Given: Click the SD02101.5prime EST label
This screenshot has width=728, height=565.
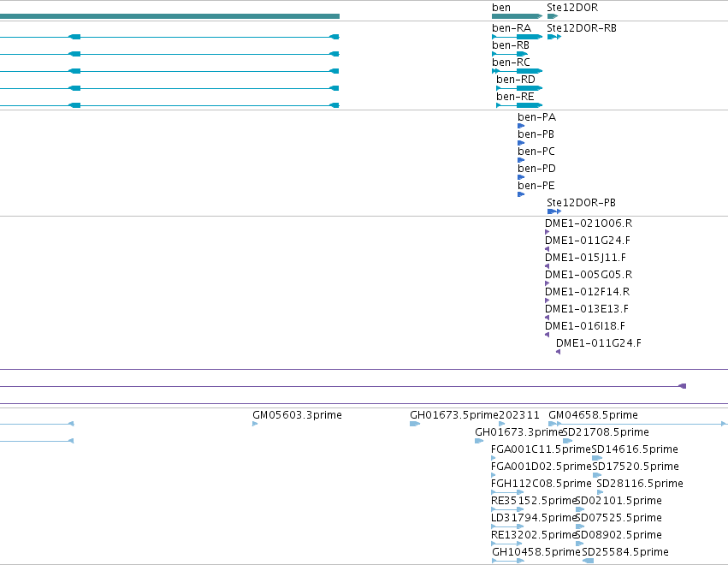Looking at the screenshot, I should tap(619, 502).
